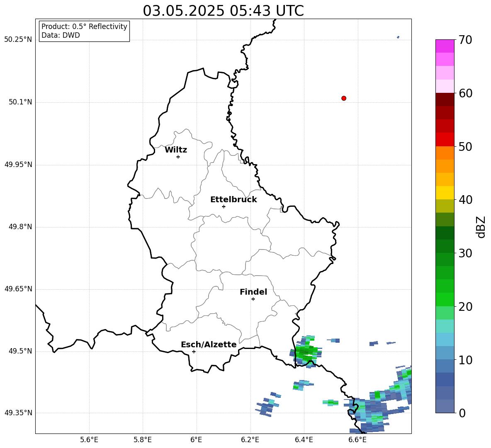This screenshot has width=491, height=448.
Task: Click the colorbar tick label 50
Action: pyautogui.click(x=465, y=146)
